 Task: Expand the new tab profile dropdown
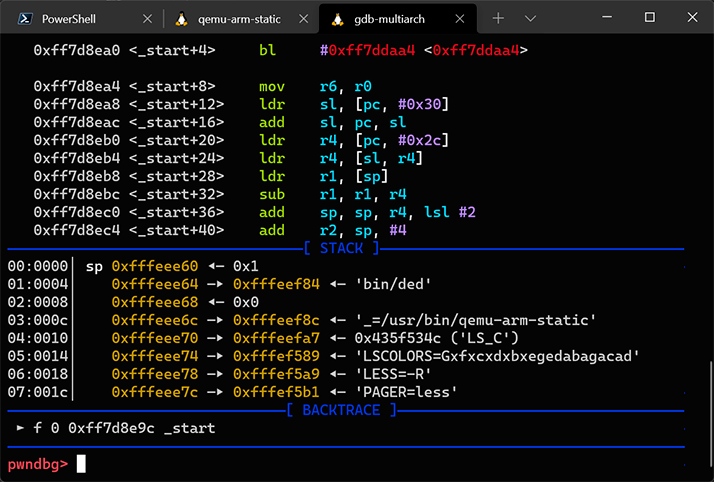531,18
